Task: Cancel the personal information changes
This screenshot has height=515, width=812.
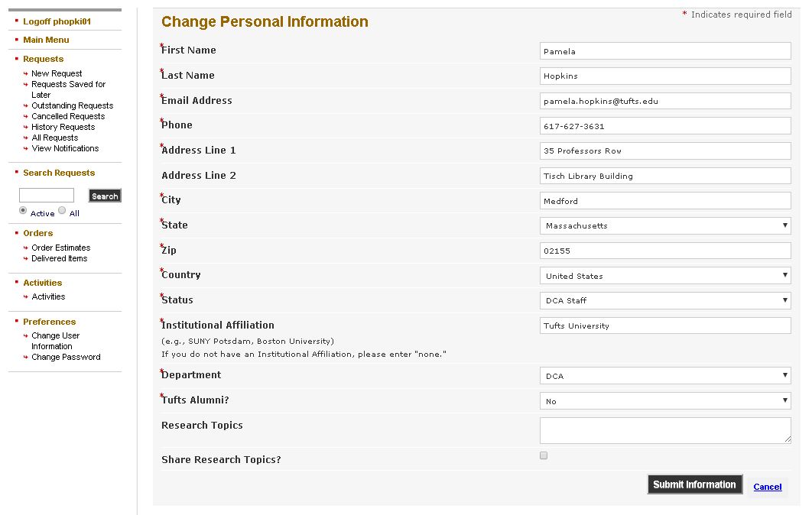Action: click(768, 487)
